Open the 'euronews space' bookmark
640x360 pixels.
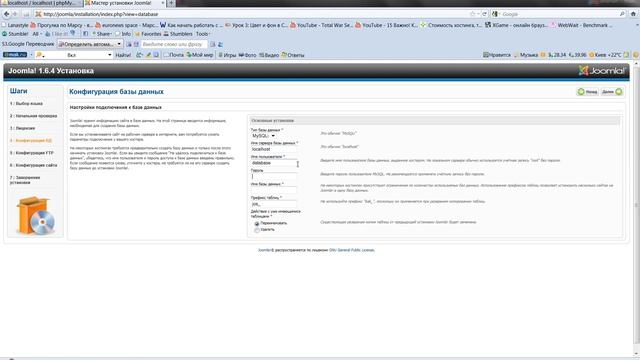point(127,25)
